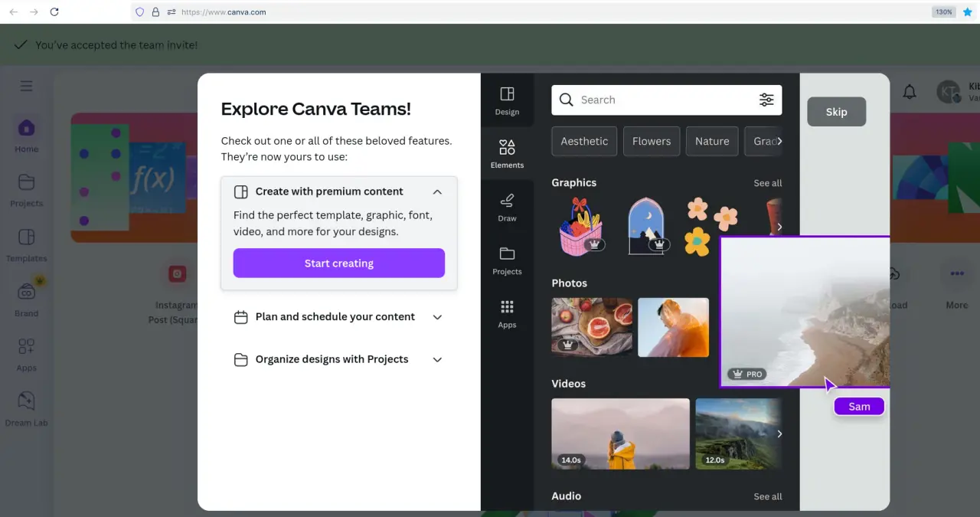Click the arrow to show more chips

tap(779, 141)
